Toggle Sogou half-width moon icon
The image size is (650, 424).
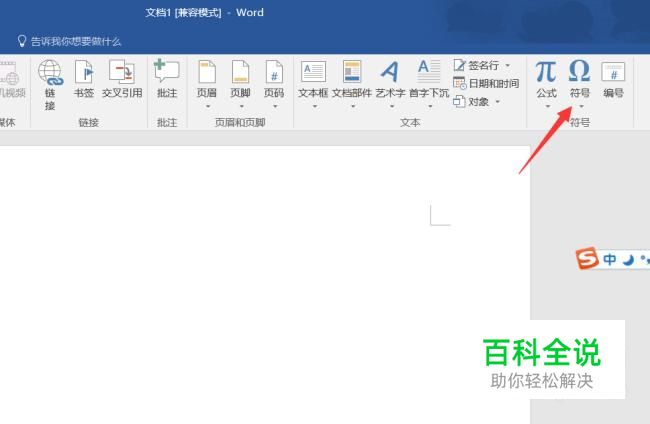pos(629,260)
